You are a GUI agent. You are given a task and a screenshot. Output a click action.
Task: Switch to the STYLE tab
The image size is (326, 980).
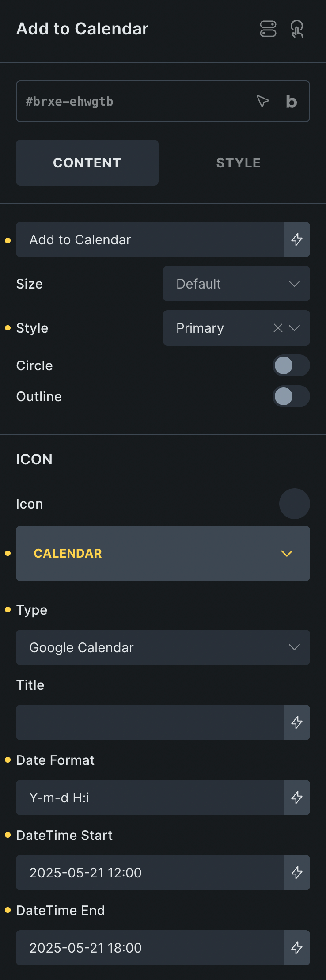(238, 162)
